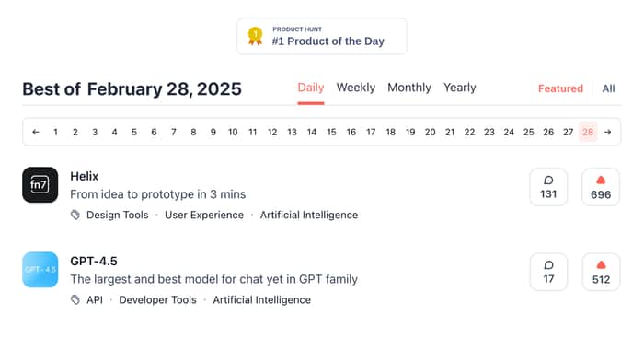644x362 pixels.
Task: Select the Featured filter
Action: pos(560,88)
